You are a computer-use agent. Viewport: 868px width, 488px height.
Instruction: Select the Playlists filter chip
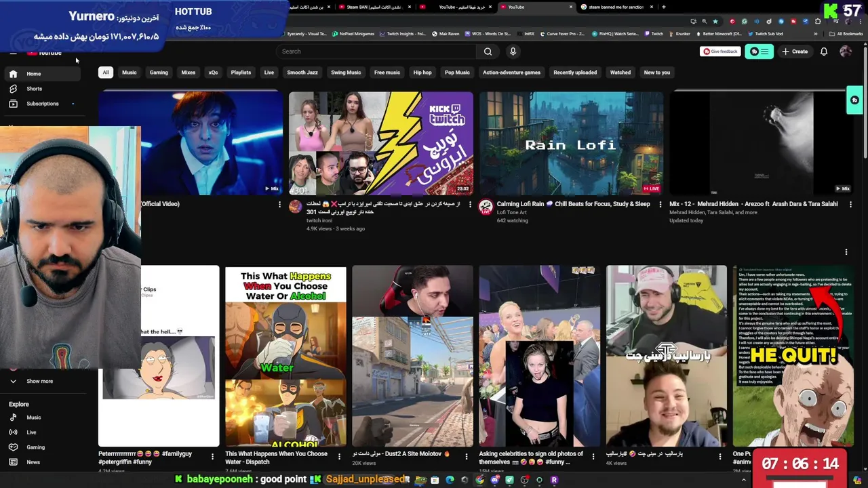click(241, 73)
